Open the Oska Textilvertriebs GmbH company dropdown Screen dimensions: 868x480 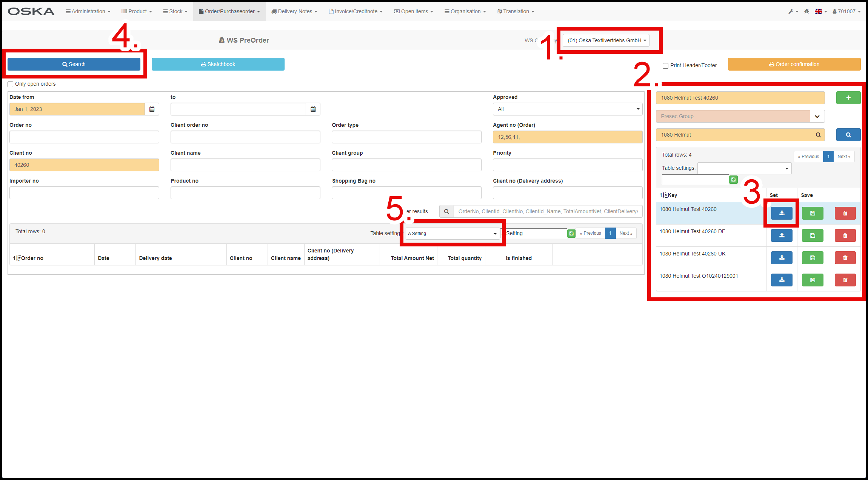(606, 40)
